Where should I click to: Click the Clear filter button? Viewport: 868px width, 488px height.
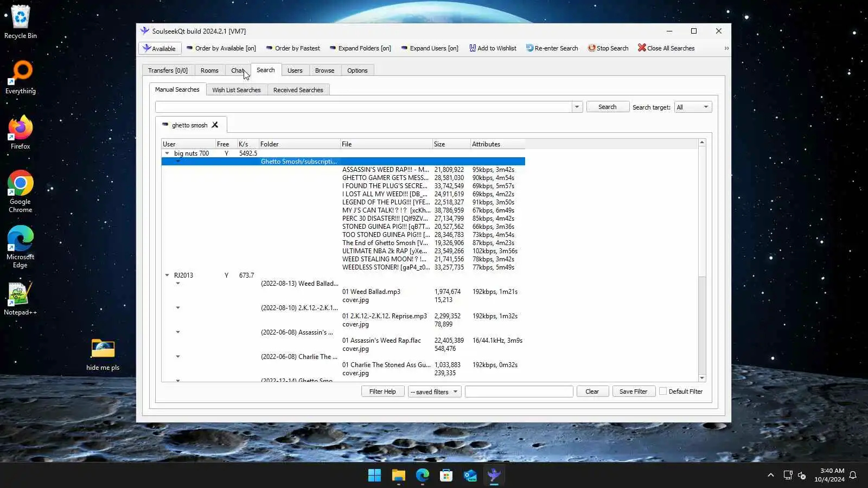tap(592, 391)
